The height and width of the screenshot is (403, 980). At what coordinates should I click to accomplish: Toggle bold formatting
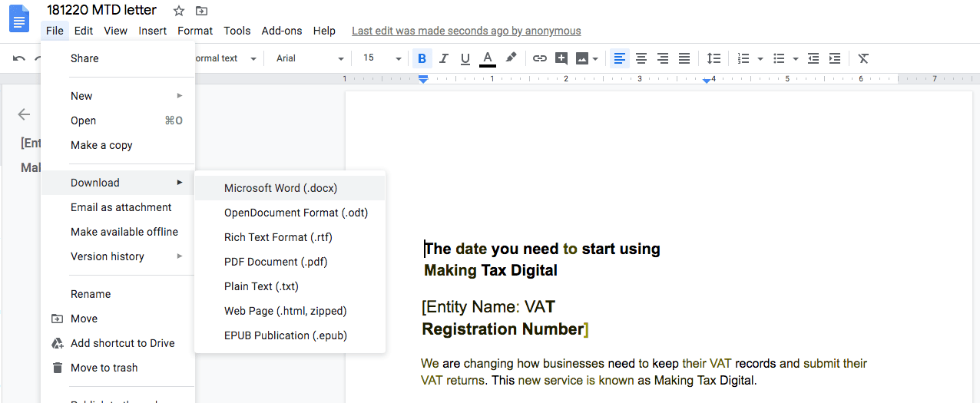(x=422, y=58)
